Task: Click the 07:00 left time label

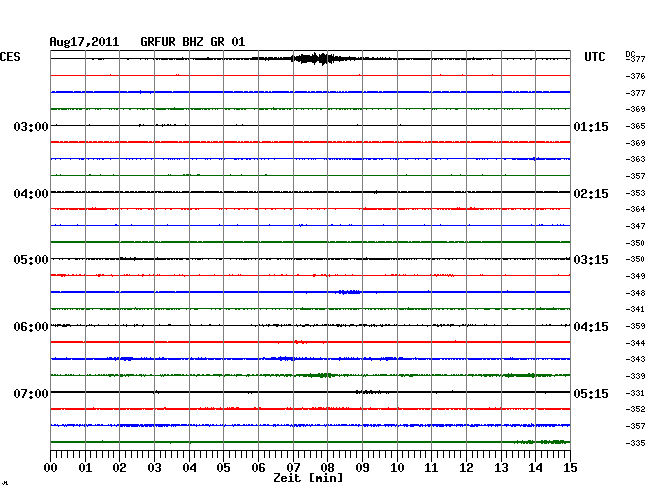Action: pyautogui.click(x=31, y=393)
